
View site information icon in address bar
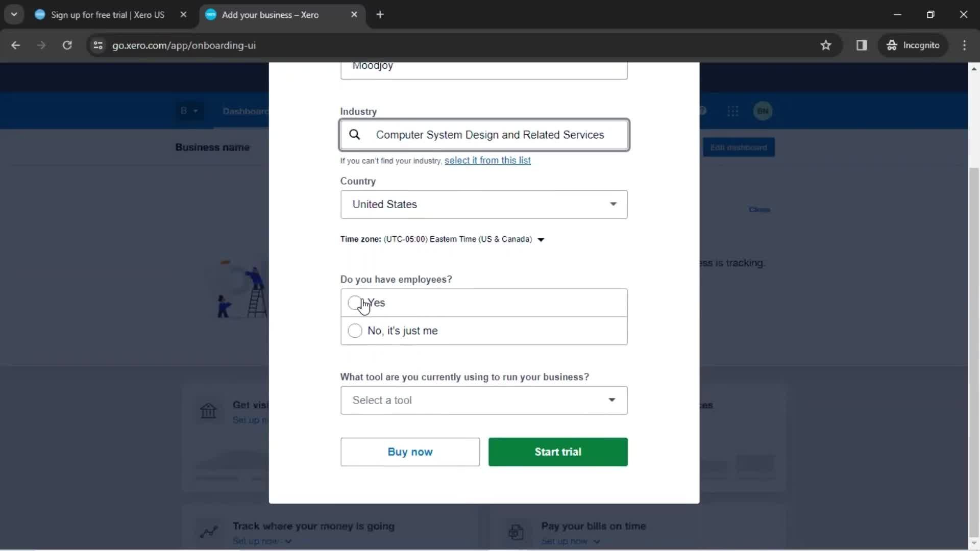tap(98, 45)
